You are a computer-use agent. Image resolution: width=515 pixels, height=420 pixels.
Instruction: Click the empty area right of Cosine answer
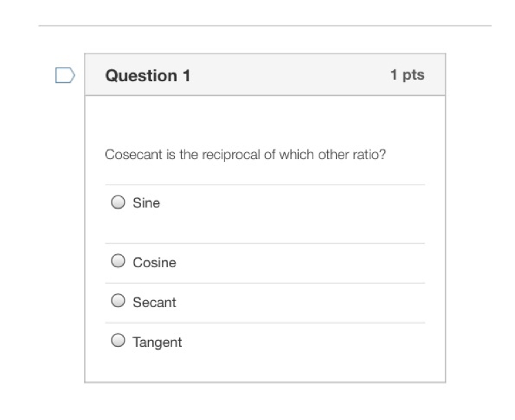(300, 264)
